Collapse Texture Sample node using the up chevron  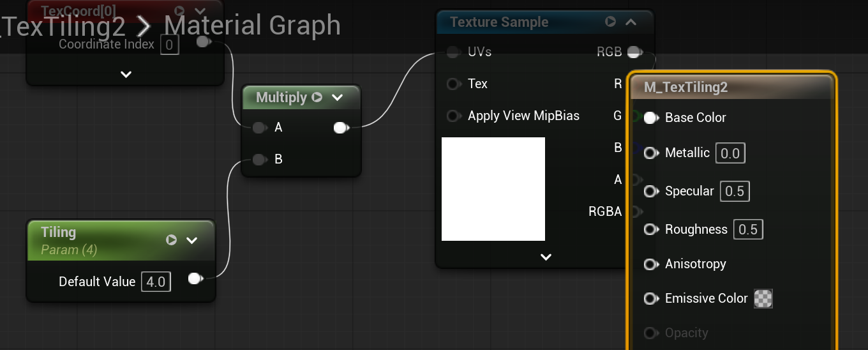pyautogui.click(x=631, y=22)
